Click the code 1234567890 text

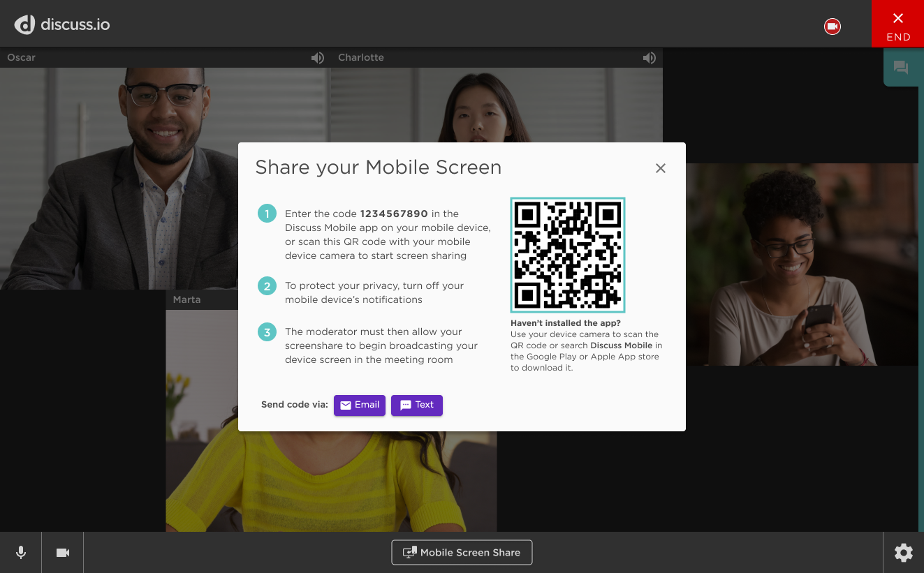tap(394, 214)
